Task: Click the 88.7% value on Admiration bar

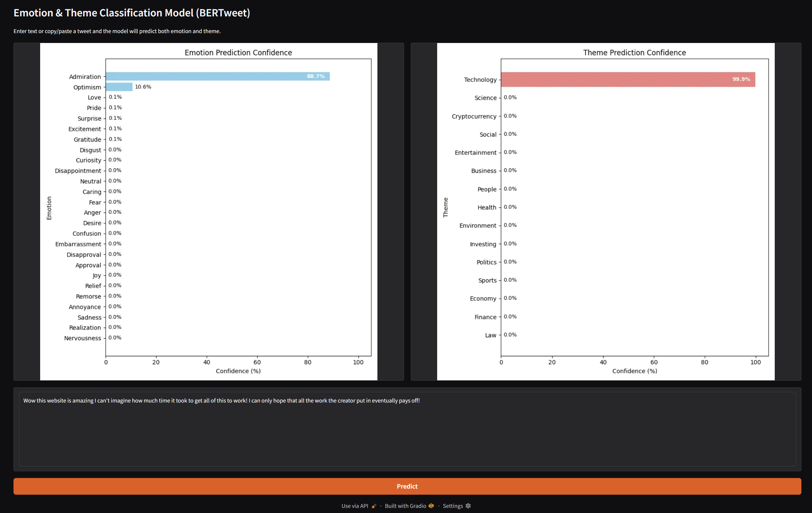Action: click(316, 76)
